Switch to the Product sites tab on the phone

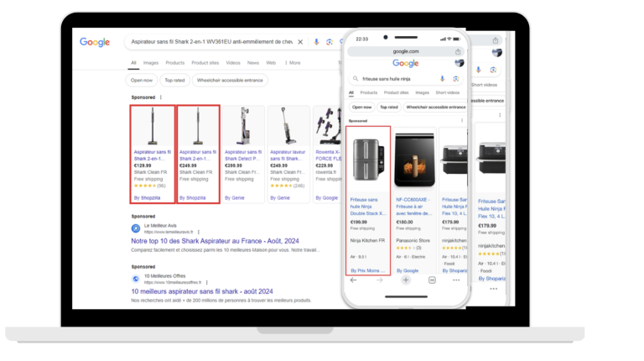396,92
